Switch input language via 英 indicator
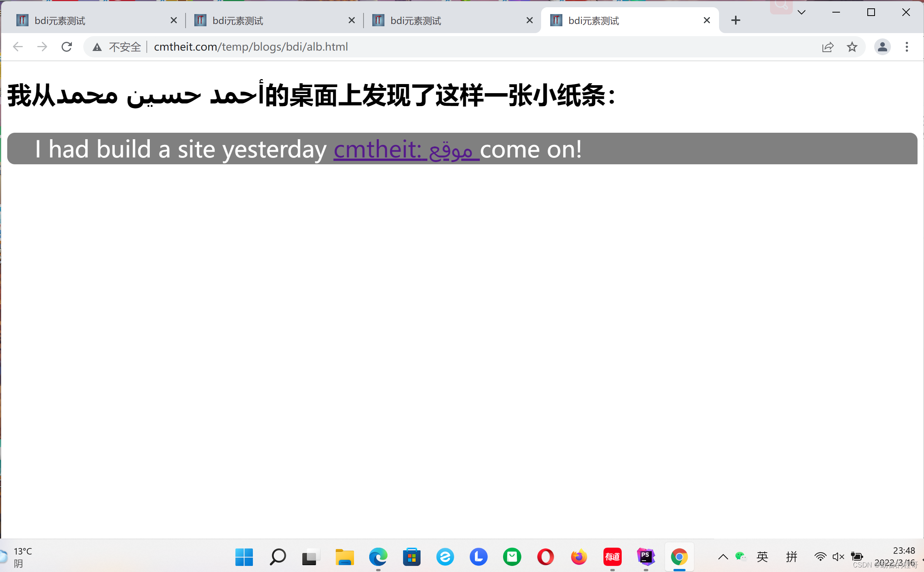Screen dimensions: 924x572 [x=762, y=557]
